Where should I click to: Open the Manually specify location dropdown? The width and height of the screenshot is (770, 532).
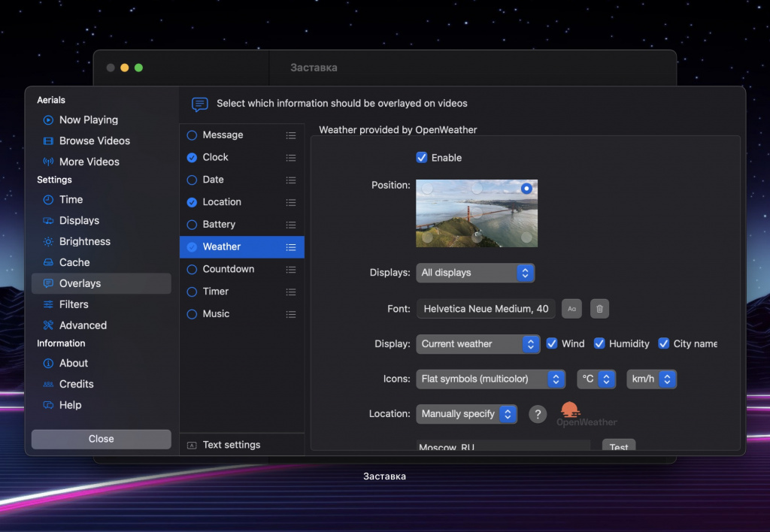click(466, 414)
